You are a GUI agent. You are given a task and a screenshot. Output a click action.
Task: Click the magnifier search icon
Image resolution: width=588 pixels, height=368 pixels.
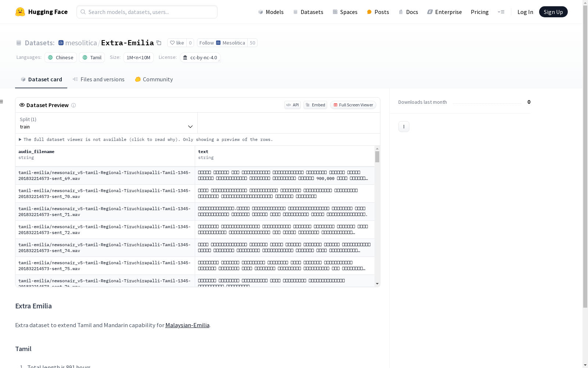83,12
